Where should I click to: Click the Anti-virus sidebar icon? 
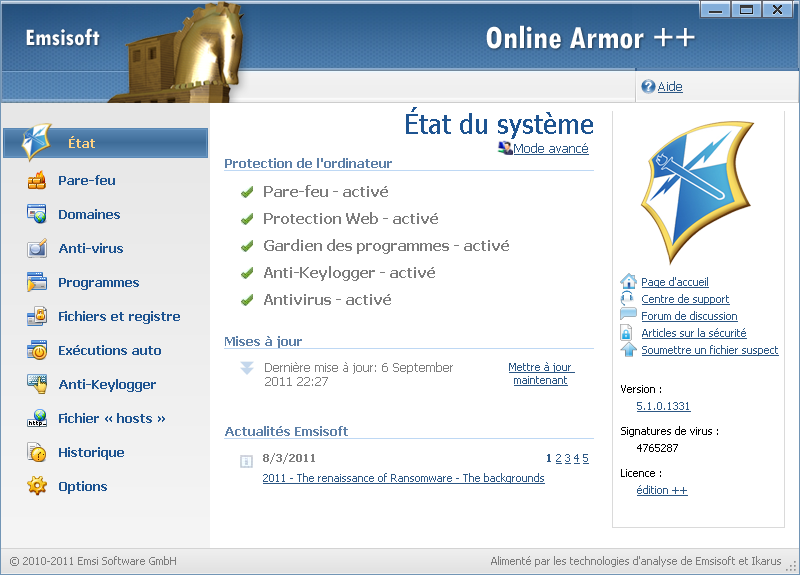37,248
